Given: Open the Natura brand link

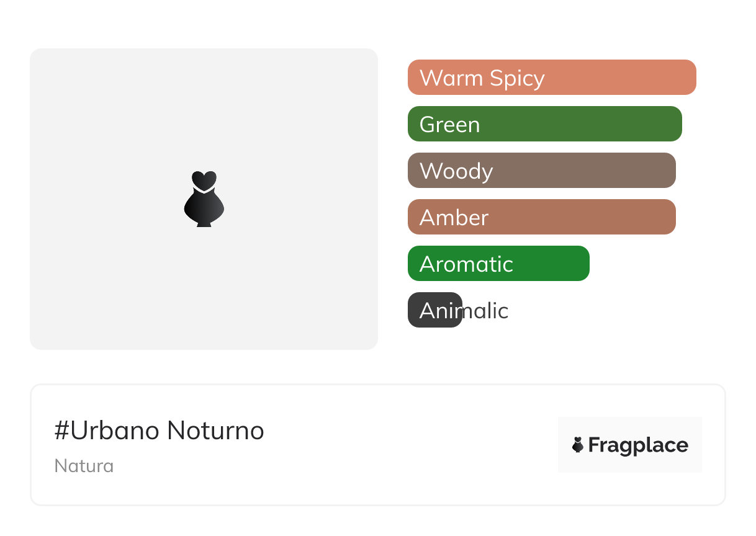Looking at the screenshot, I should pyautogui.click(x=84, y=466).
